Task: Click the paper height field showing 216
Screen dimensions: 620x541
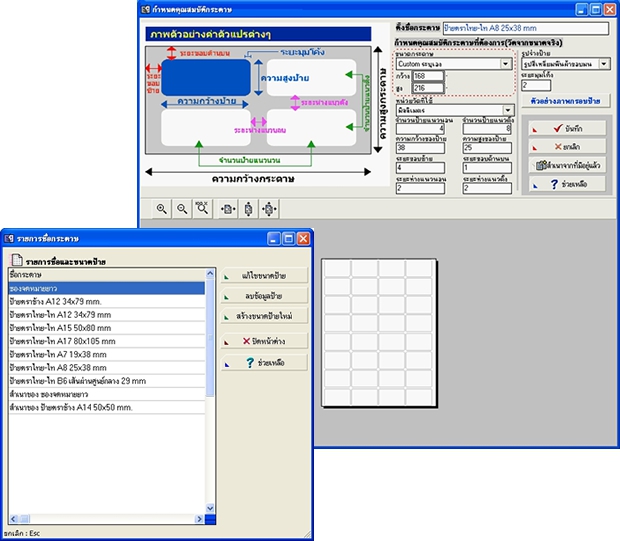Action: click(x=428, y=88)
